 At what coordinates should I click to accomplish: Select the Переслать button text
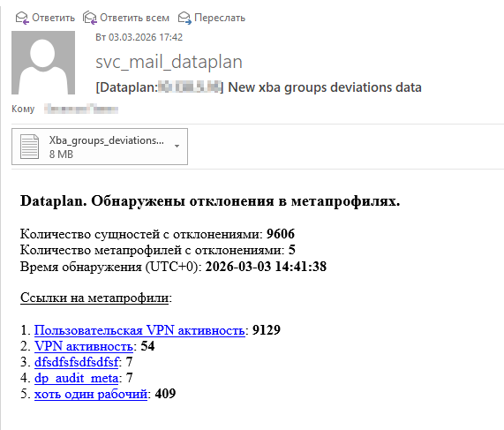tap(220, 18)
